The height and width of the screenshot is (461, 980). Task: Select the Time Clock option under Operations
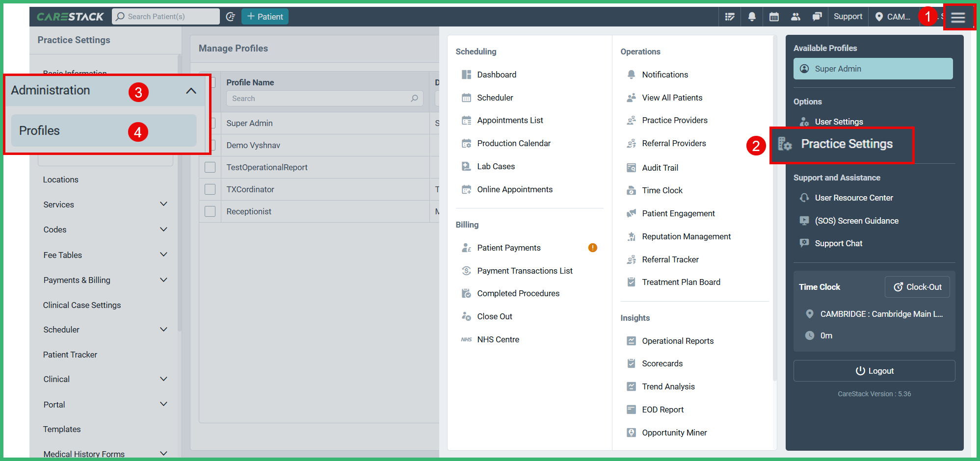(x=662, y=190)
